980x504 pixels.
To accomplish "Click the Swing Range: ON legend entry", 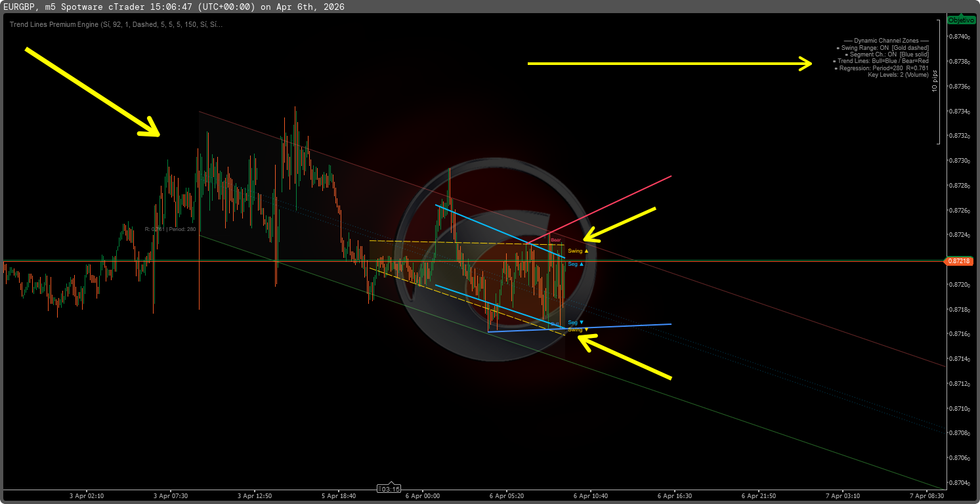I will pyautogui.click(x=882, y=48).
